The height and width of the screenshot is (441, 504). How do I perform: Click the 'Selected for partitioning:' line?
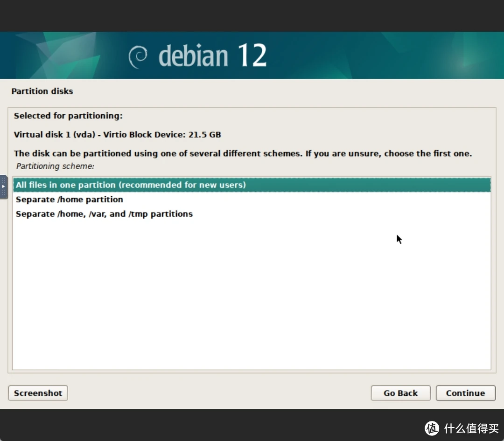(68, 116)
